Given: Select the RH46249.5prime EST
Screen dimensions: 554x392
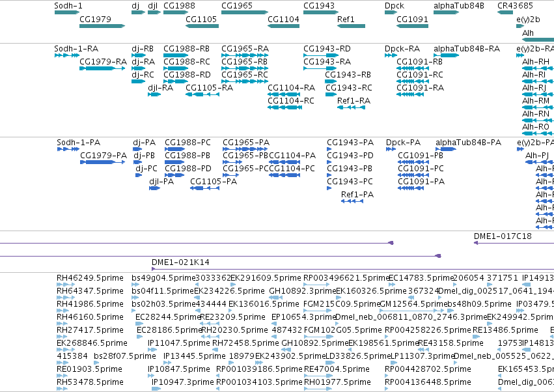Looking at the screenshot, I should (x=65, y=285).
